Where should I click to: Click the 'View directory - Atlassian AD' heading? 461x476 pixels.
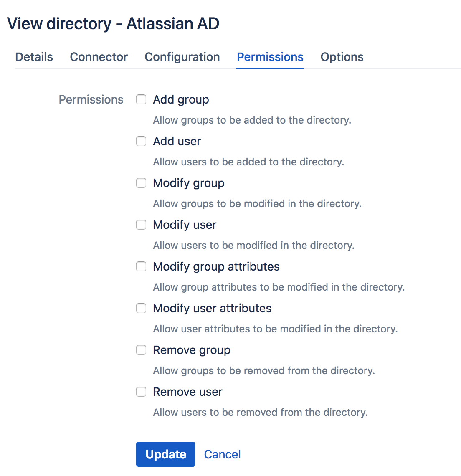tap(113, 24)
